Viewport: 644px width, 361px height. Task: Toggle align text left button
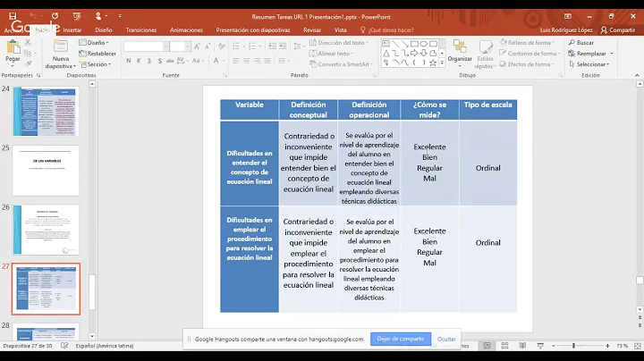tap(236, 61)
